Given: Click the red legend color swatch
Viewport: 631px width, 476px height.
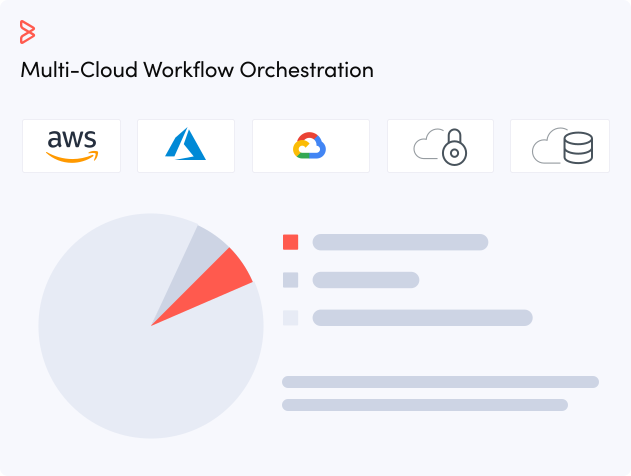Looking at the screenshot, I should pos(291,242).
